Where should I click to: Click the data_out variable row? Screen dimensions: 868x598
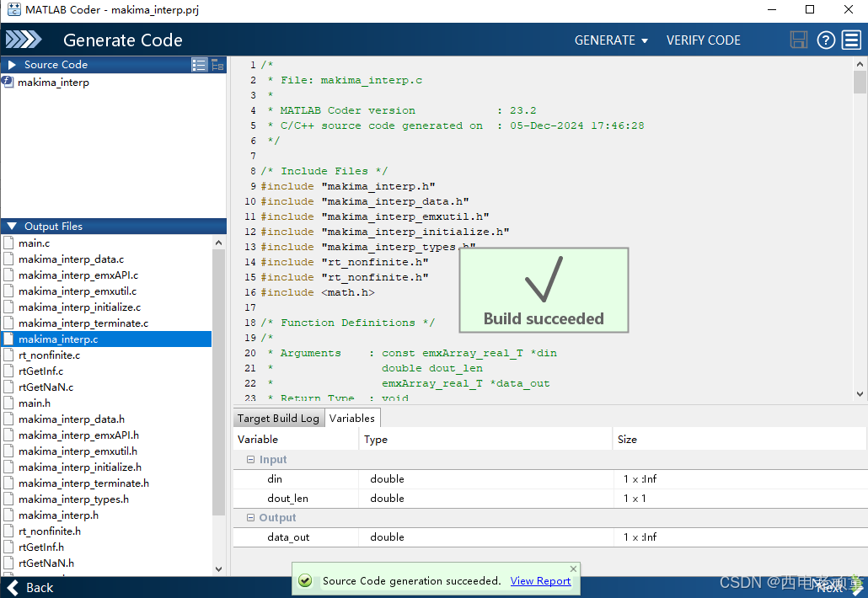pyautogui.click(x=549, y=537)
